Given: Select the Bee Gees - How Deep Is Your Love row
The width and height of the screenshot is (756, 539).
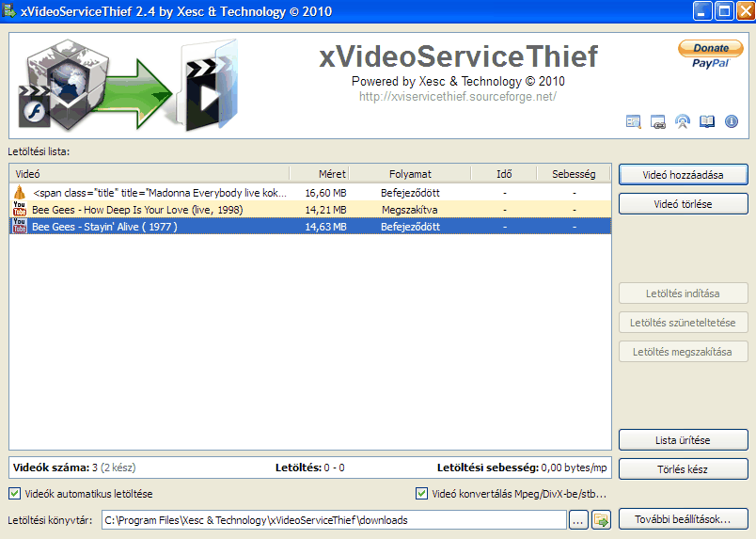Looking at the screenshot, I should (310, 210).
